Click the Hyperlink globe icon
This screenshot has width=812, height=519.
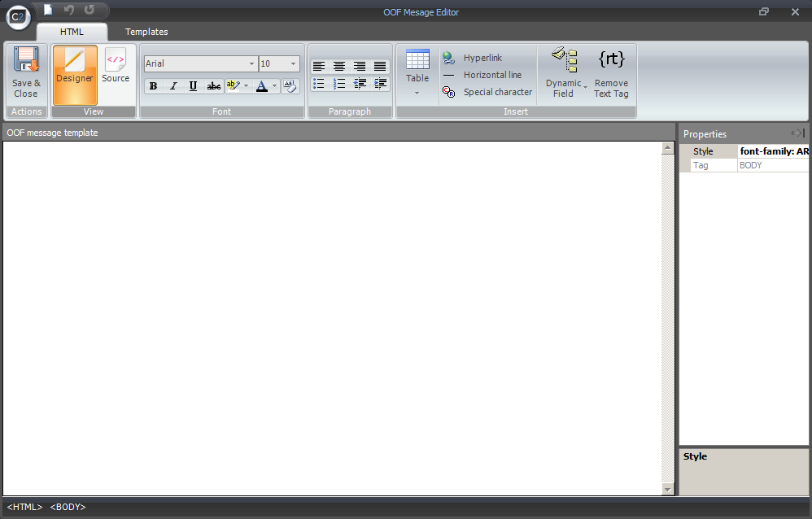[448, 58]
